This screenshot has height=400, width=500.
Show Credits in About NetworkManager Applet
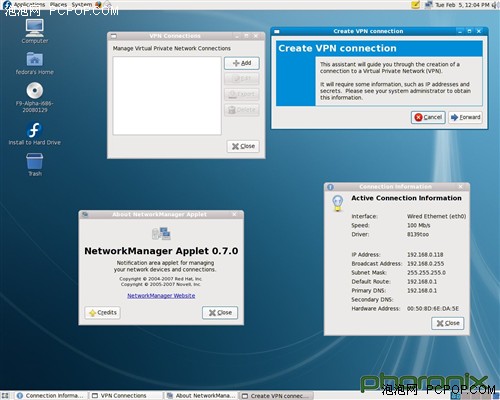click(x=103, y=313)
